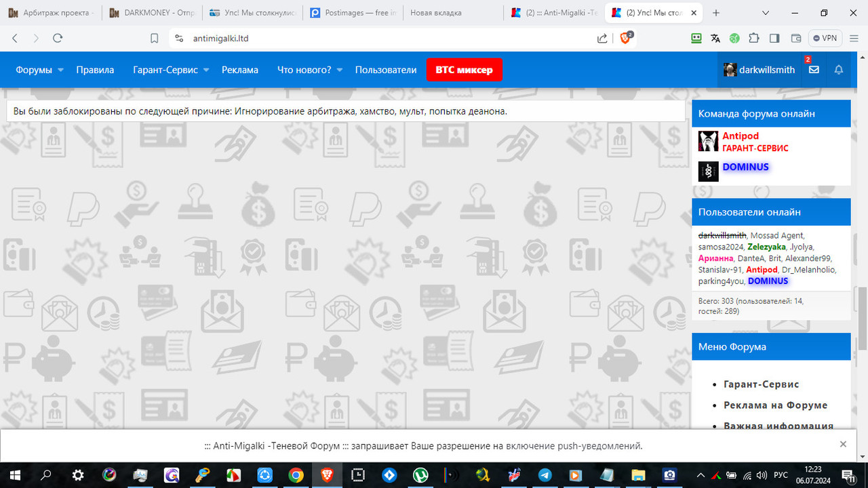Open Settings gear in the taskbar

tap(78, 475)
